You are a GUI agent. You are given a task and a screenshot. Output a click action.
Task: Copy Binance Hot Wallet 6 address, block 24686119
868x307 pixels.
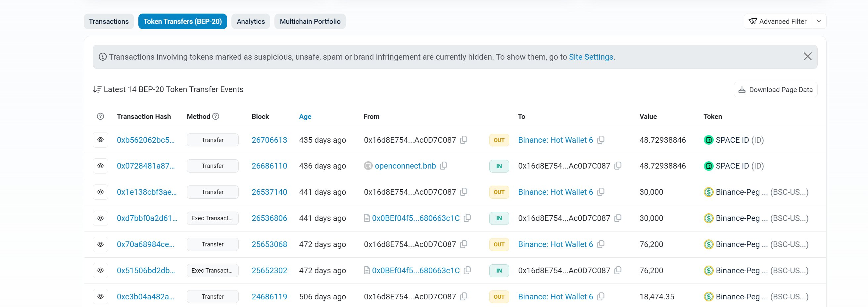[x=601, y=296]
